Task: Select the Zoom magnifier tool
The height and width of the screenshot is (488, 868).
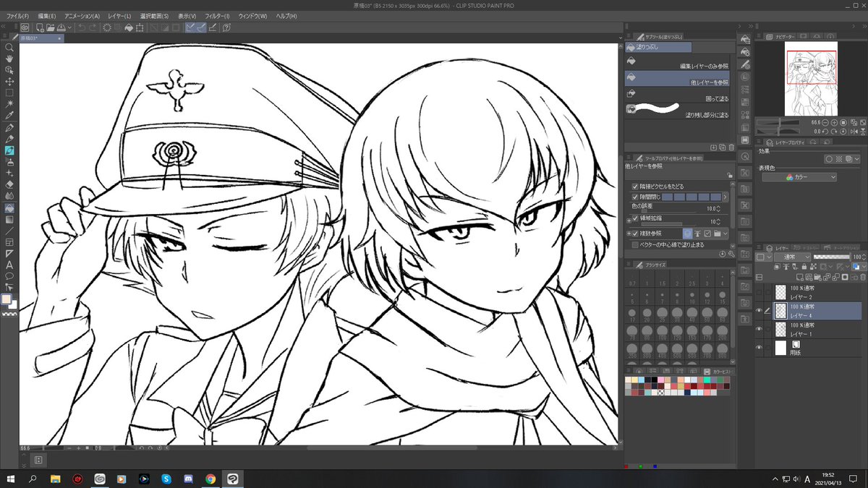Action: point(9,47)
